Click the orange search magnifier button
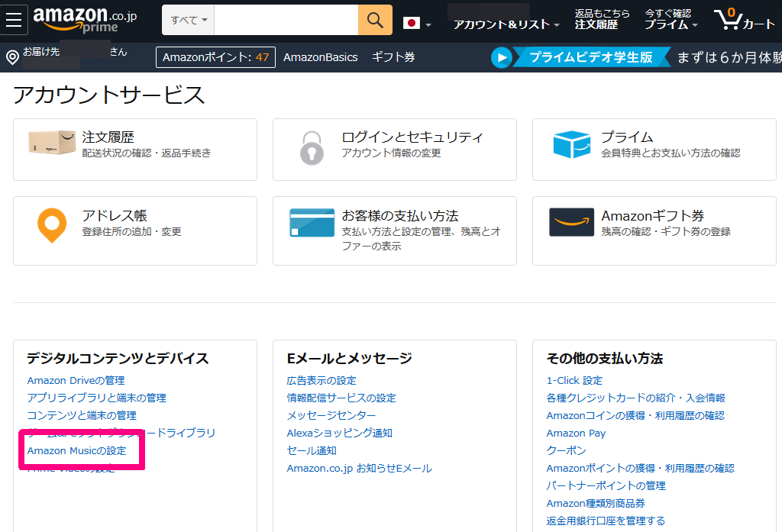The width and height of the screenshot is (782, 532). coord(375,20)
